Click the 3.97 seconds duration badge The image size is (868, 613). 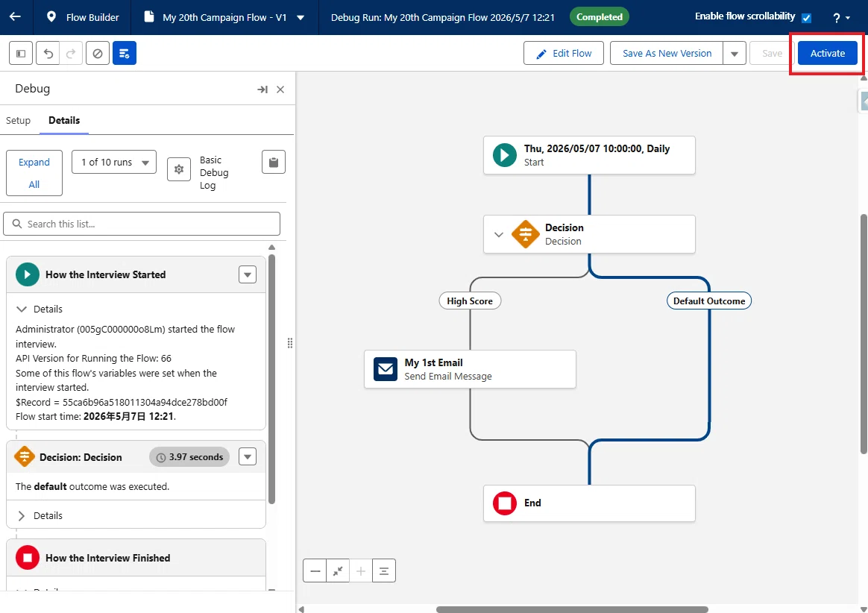(189, 457)
